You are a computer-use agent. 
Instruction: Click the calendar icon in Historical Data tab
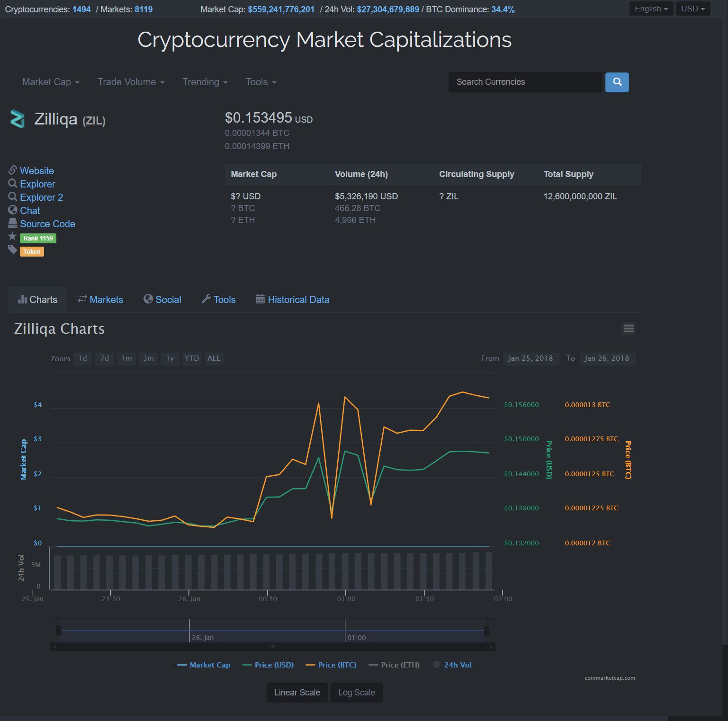[x=260, y=299]
